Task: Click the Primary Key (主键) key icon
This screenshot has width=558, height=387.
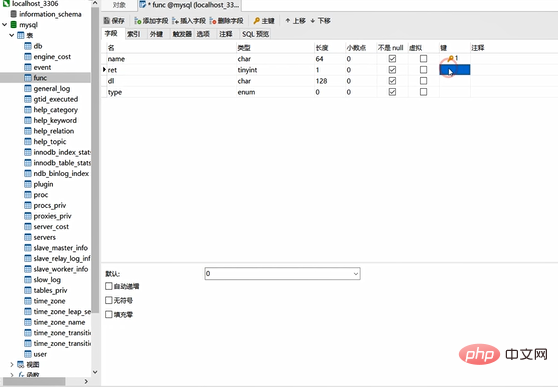Action: tap(256, 21)
